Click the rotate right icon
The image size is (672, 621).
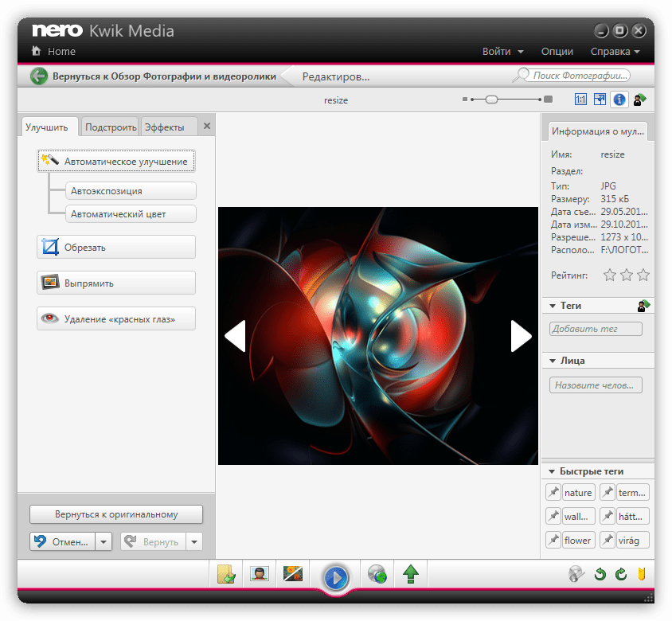[620, 574]
